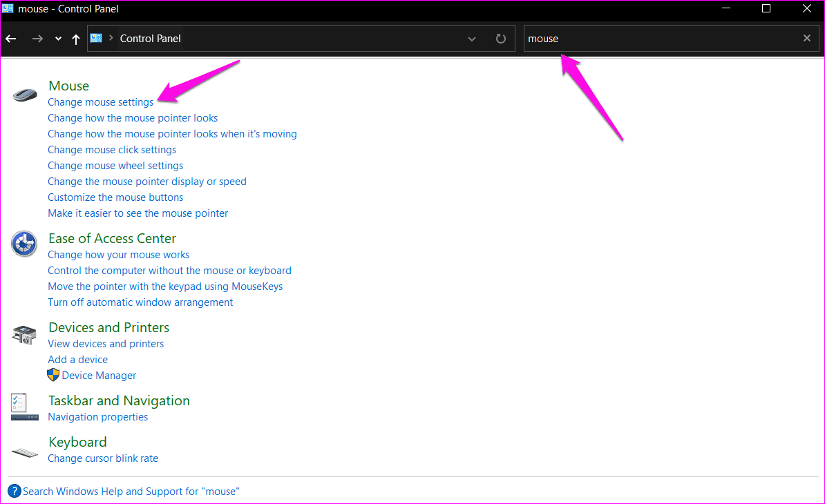Screen dimensions: 825x504
Task: Open Keyboard heading link
Action: pos(77,442)
